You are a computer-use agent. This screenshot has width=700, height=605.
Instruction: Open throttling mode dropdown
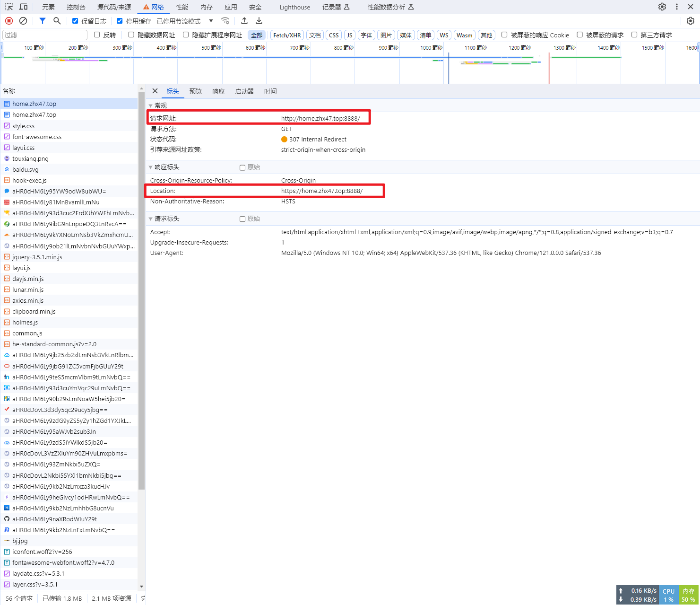pyautogui.click(x=185, y=21)
